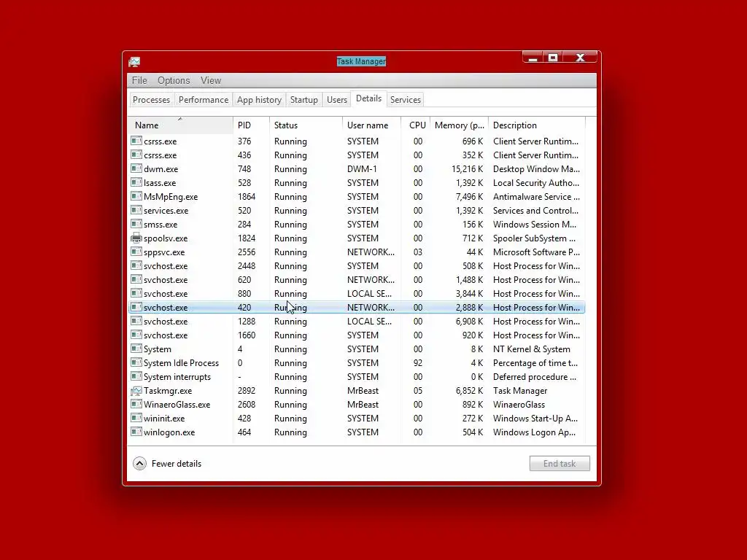The image size is (747, 560).
Task: Click the winlogon.exe process icon
Action: coord(136,432)
